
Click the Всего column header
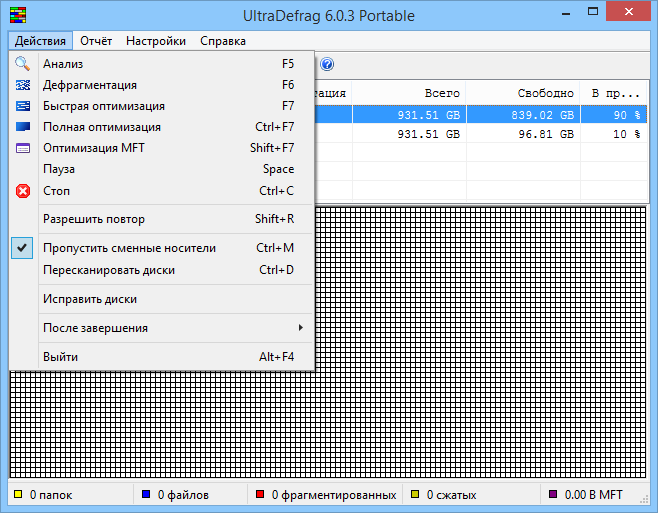coord(409,93)
